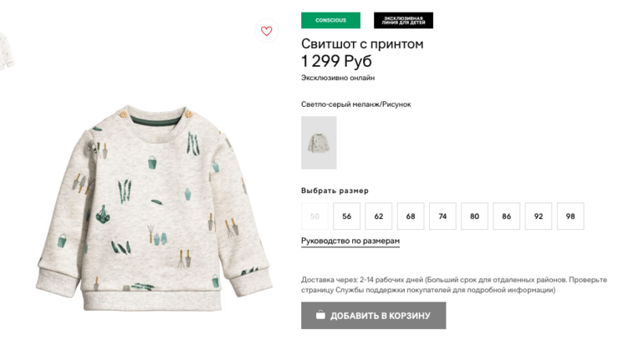
Task: Choose size 74
Action: [442, 216]
